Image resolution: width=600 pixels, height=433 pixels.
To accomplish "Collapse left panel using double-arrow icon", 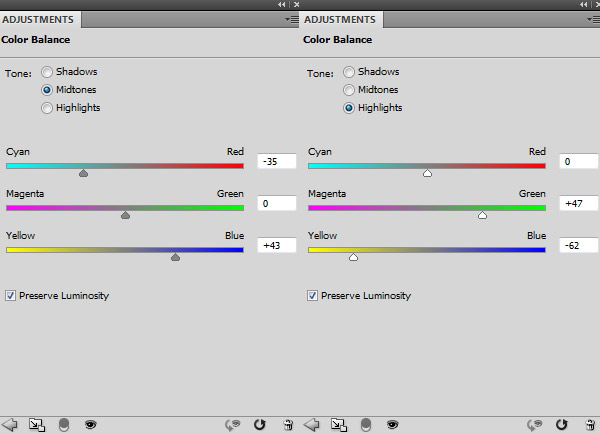I will tap(281, 5).
